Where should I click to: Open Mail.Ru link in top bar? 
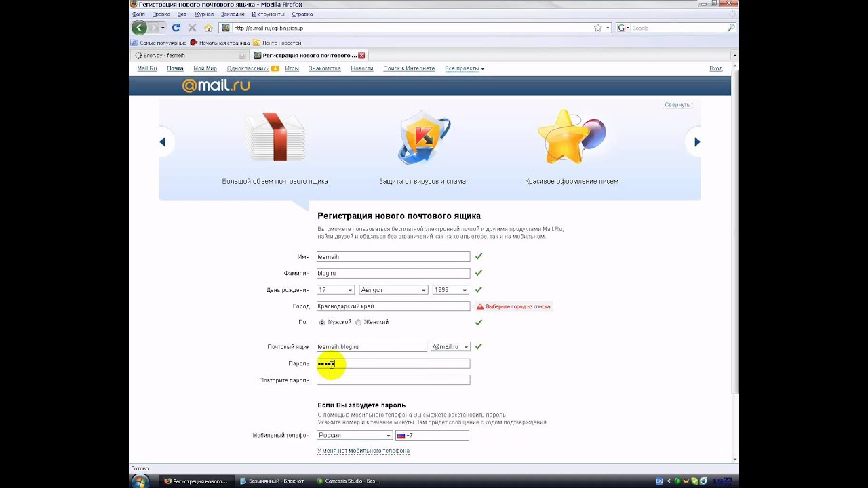click(147, 68)
